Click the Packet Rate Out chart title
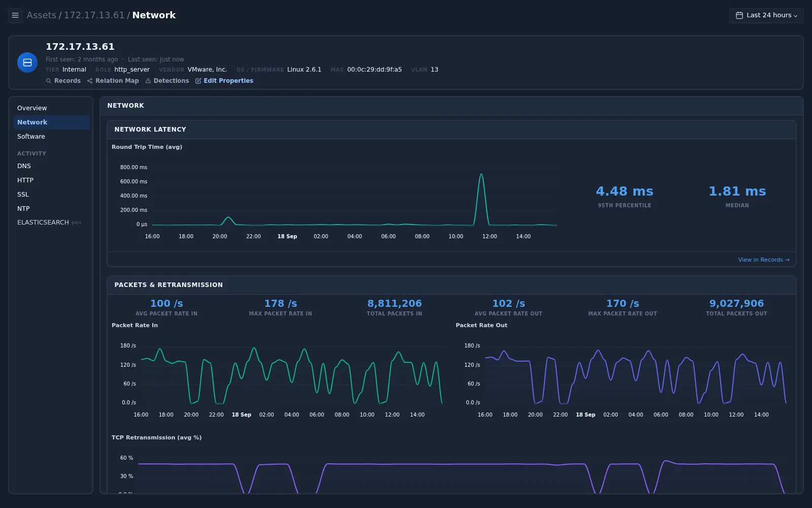 pos(481,325)
